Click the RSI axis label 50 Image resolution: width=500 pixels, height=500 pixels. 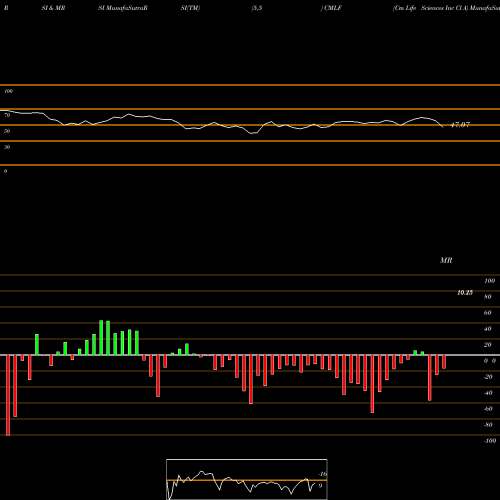point(7,131)
